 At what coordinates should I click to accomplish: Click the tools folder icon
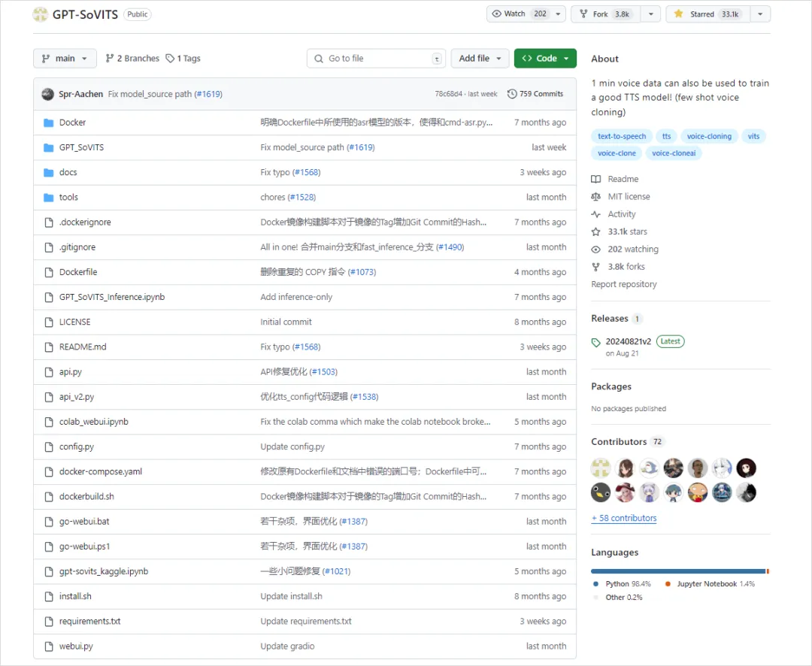(49, 197)
